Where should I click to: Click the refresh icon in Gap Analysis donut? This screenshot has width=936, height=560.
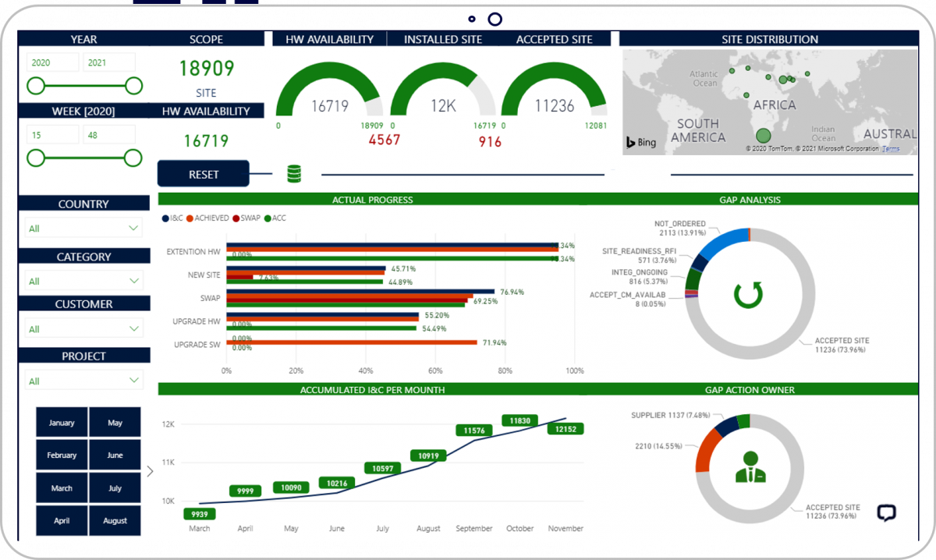(x=748, y=295)
